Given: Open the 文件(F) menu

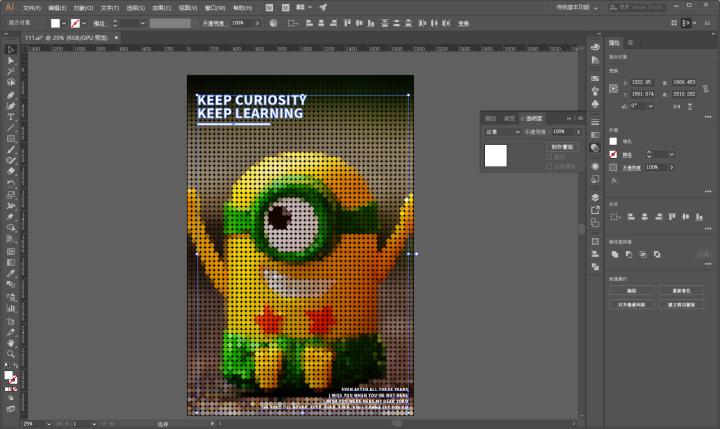Looking at the screenshot, I should (31, 7).
